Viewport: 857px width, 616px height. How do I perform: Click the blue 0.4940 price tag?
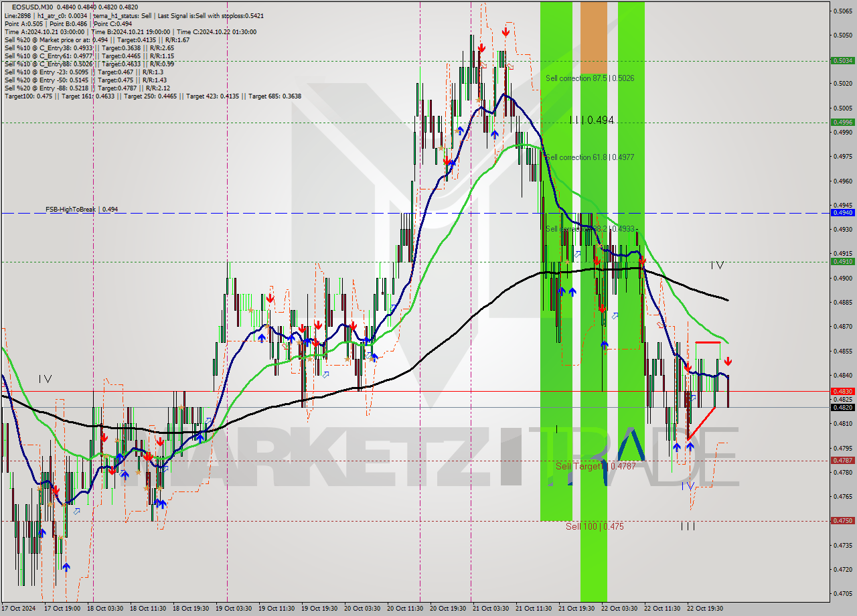click(842, 212)
